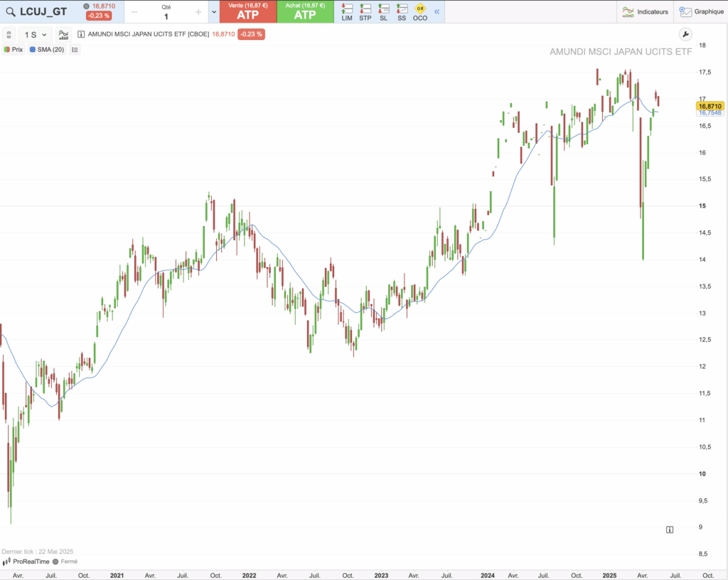The height and width of the screenshot is (580, 728).
Task: Decrease quantity with the minus button
Action: point(134,12)
